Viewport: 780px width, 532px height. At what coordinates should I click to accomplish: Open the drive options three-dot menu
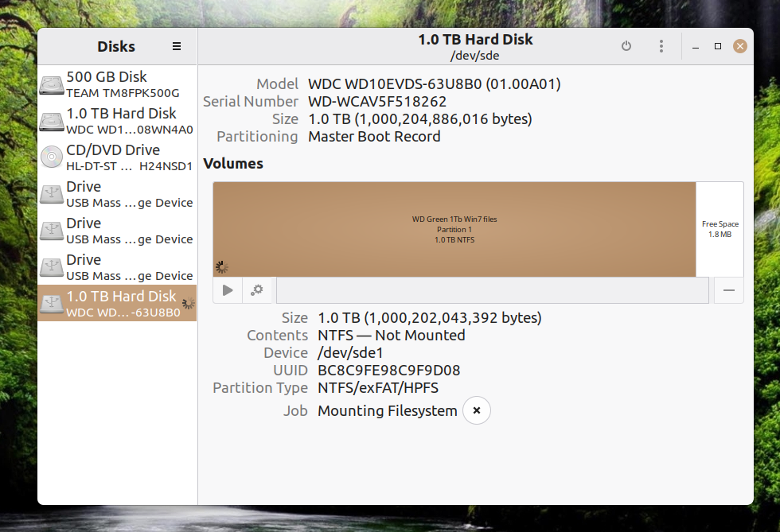point(661,47)
